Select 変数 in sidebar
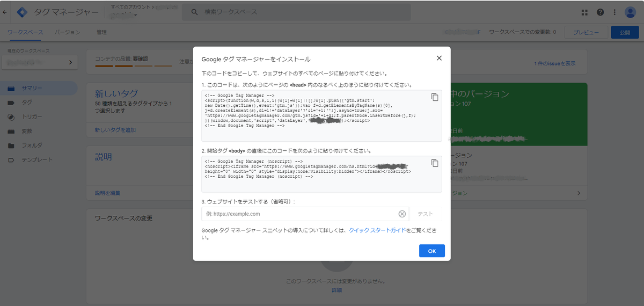 [39, 131]
